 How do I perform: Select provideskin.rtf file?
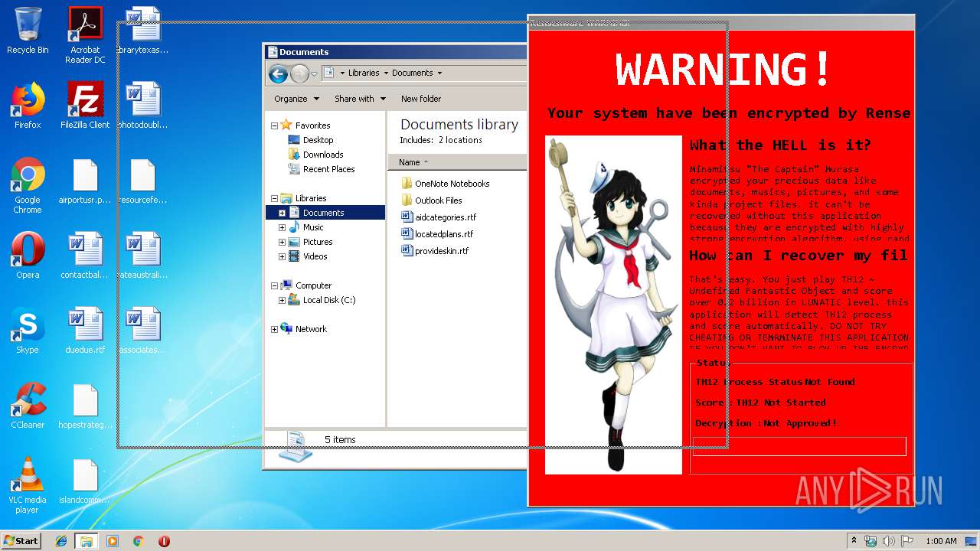tap(441, 251)
